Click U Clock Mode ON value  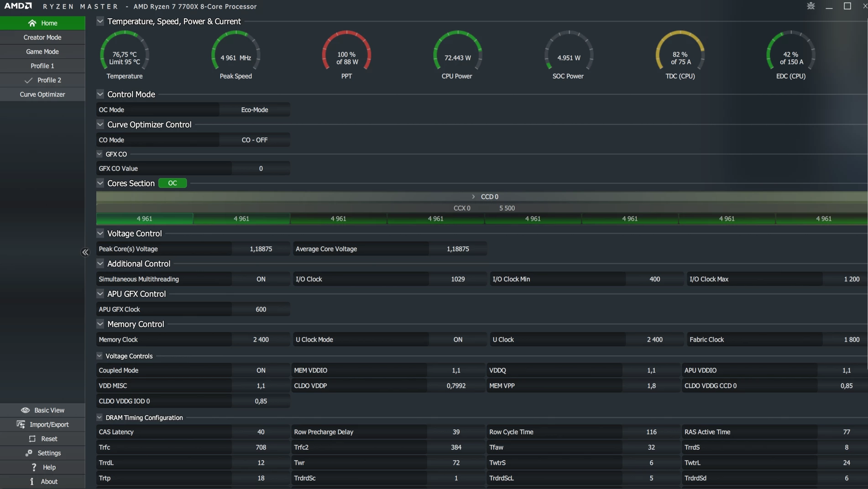pyautogui.click(x=458, y=339)
